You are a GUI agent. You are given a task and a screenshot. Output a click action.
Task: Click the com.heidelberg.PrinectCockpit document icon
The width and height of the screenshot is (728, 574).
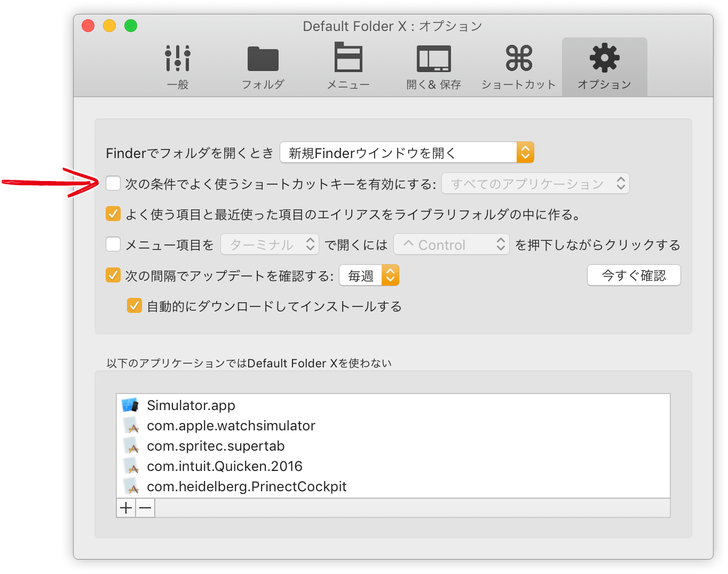(x=131, y=486)
